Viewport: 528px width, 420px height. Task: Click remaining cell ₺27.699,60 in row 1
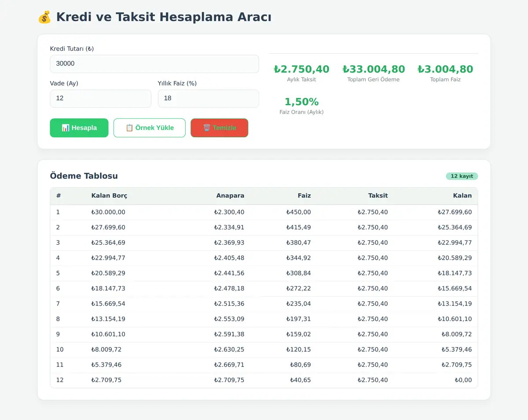click(x=455, y=212)
